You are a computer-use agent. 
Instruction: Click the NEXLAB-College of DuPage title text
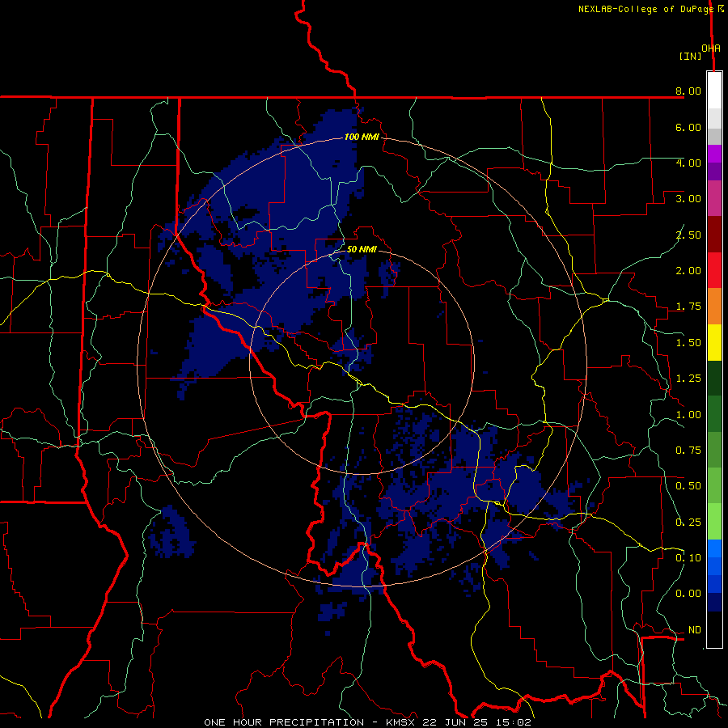click(647, 9)
